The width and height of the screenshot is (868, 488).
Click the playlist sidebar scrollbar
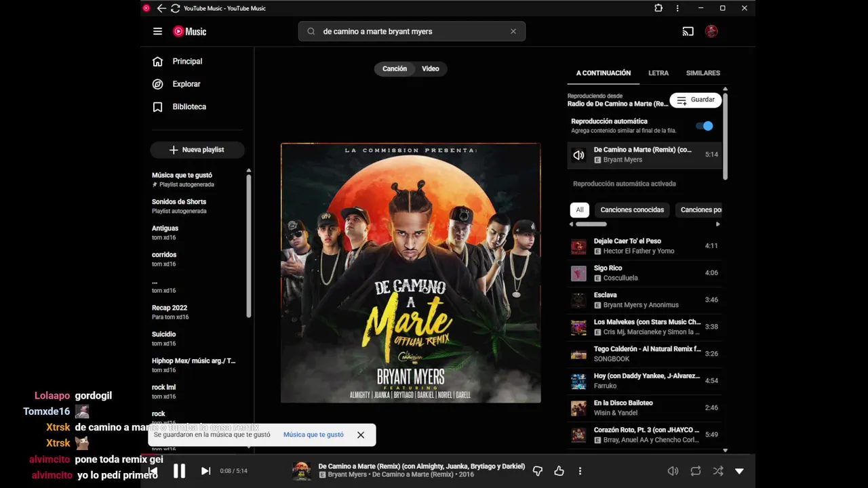click(249, 245)
